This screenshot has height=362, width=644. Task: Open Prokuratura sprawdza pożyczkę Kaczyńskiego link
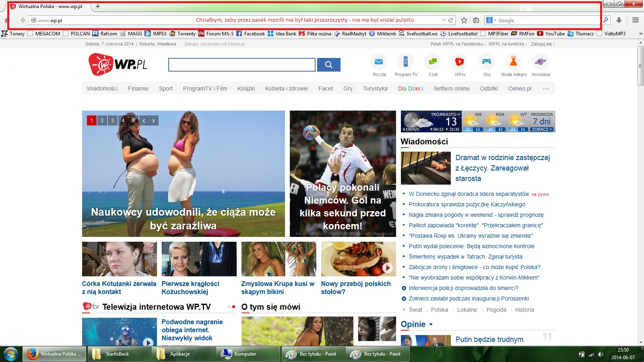pos(467,204)
